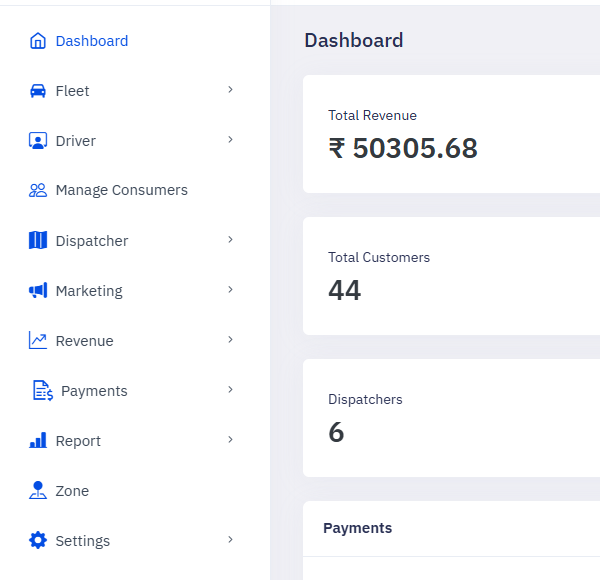Expand the Payments submenu chevron
This screenshot has height=580, width=600.
(x=230, y=389)
